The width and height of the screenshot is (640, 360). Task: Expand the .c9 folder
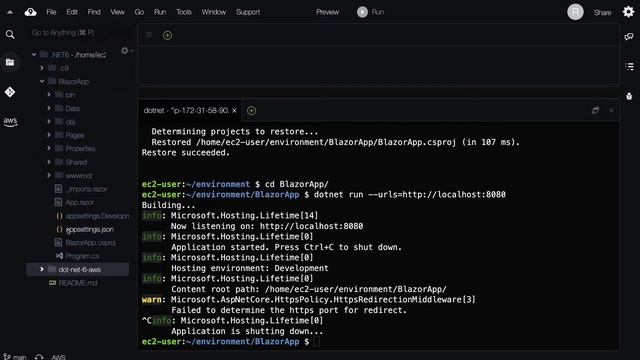[x=42, y=68]
